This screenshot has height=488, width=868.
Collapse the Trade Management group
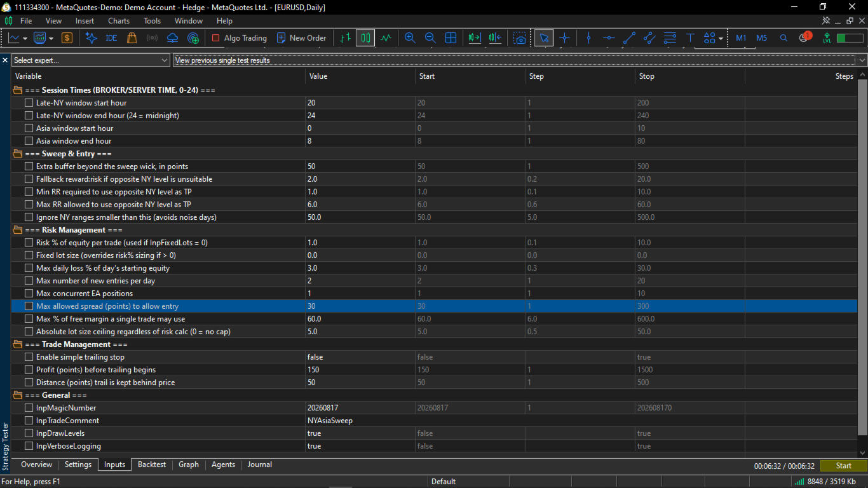pos(18,344)
